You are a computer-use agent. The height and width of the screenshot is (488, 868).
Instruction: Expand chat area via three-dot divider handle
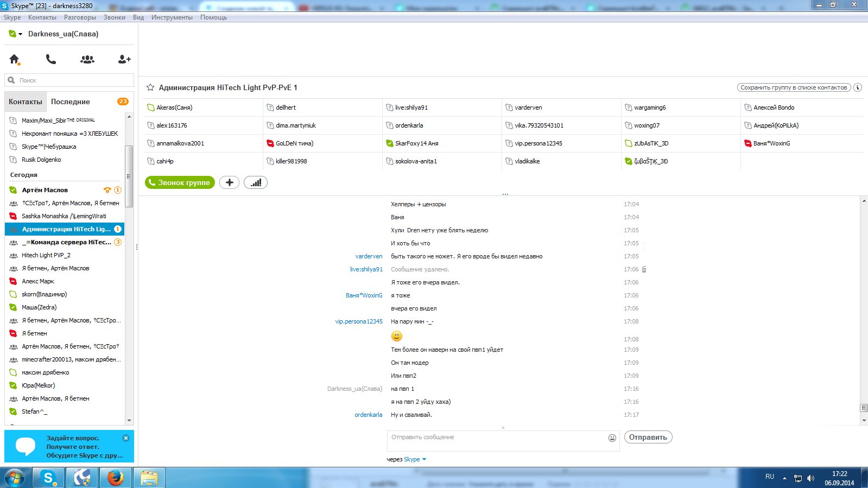505,194
